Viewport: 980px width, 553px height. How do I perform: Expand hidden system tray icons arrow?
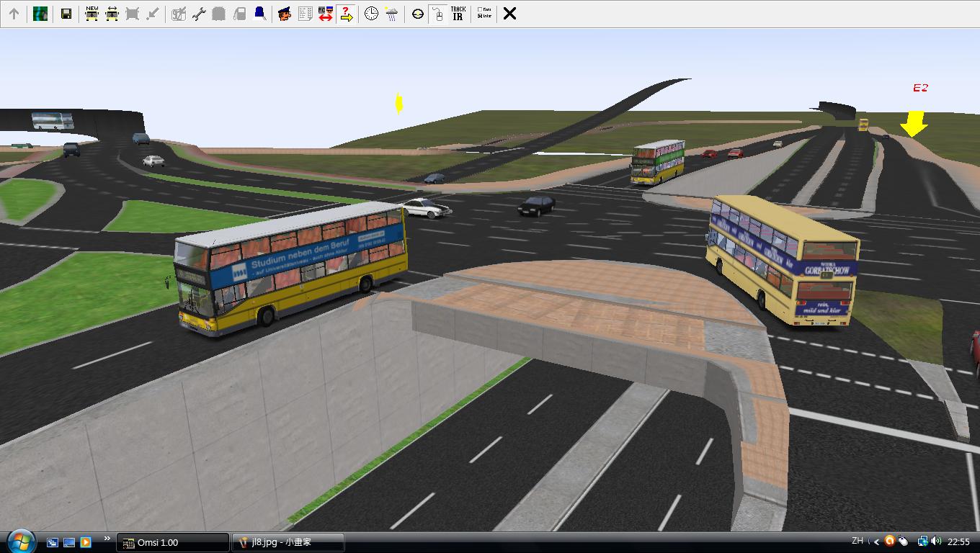(x=876, y=541)
